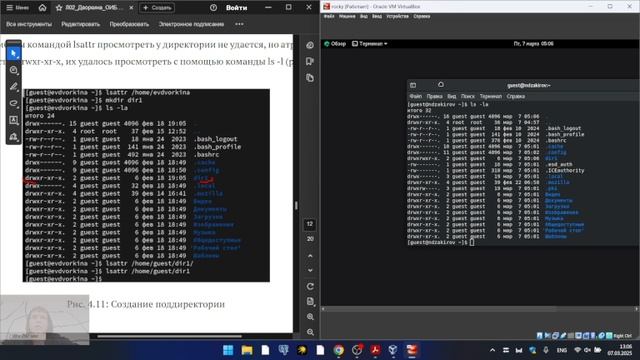Click 'Войти' sign-in button in Acrobat
Image resolution: width=640 pixels, height=360 pixels.
click(x=236, y=8)
